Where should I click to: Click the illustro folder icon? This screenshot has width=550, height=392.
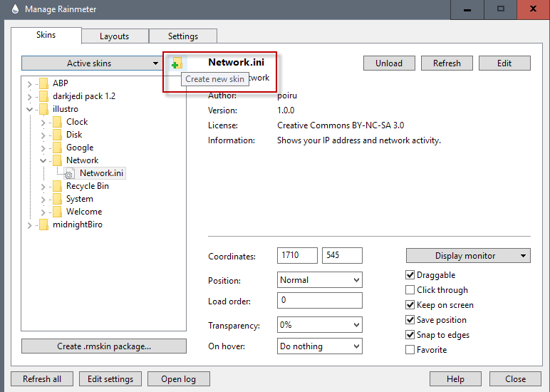[43, 109]
